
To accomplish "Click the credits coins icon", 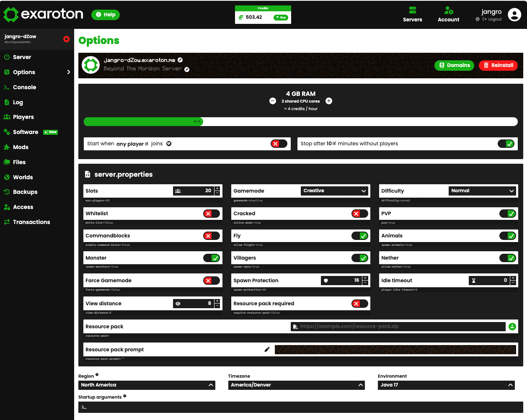I will [241, 18].
